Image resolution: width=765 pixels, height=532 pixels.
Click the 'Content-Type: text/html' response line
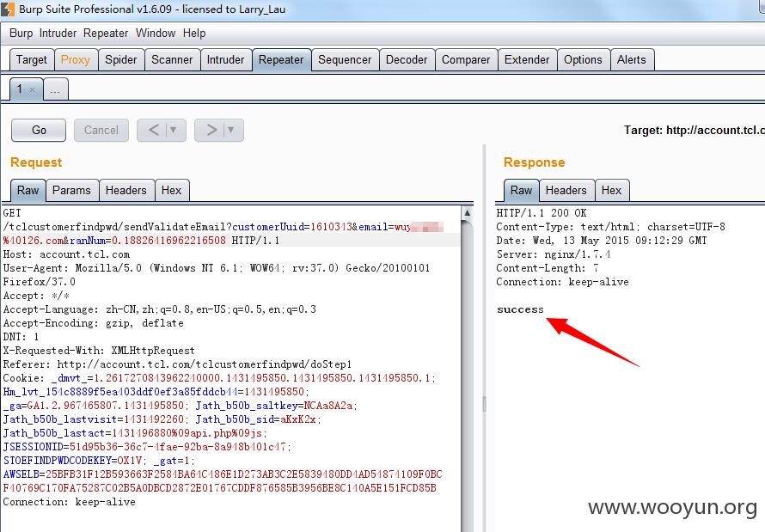point(610,227)
